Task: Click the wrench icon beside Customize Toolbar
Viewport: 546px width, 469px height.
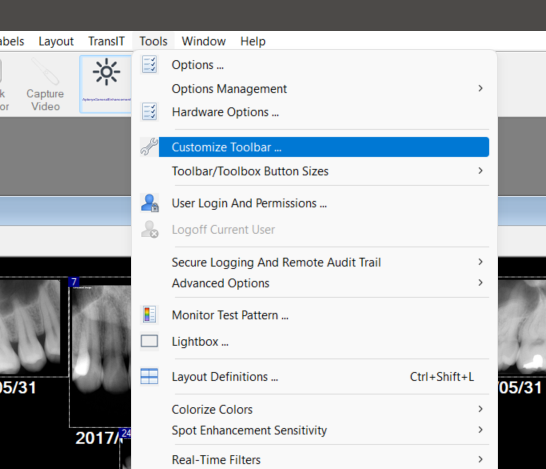Action: (149, 147)
